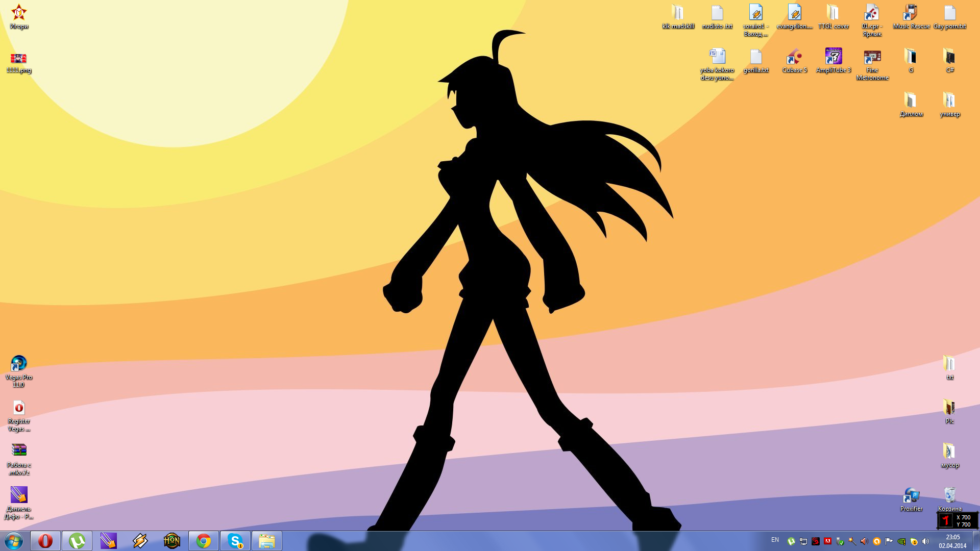
Task: Open Winamp from the taskbar
Action: 140,541
